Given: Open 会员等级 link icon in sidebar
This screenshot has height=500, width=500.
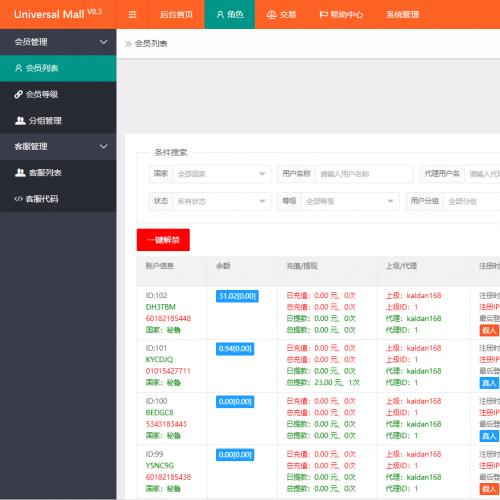Looking at the screenshot, I should (18, 94).
